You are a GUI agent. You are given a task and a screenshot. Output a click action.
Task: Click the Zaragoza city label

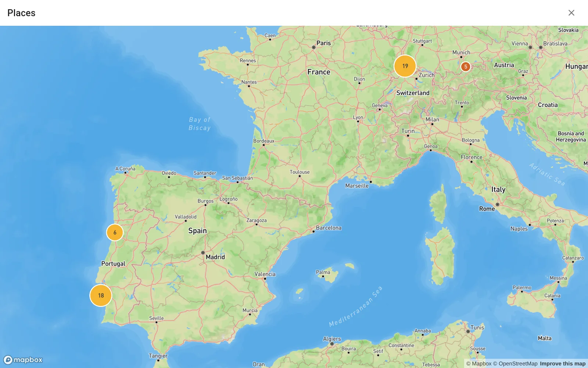257,220
